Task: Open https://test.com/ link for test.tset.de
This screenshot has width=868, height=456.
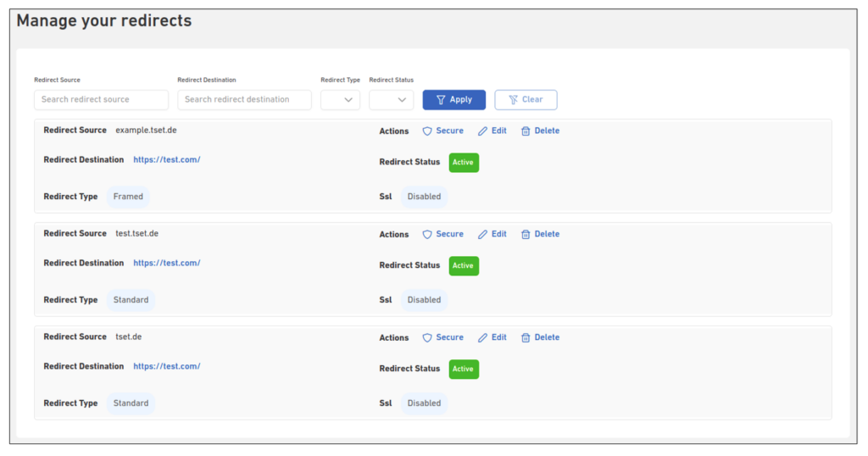Action: (167, 264)
